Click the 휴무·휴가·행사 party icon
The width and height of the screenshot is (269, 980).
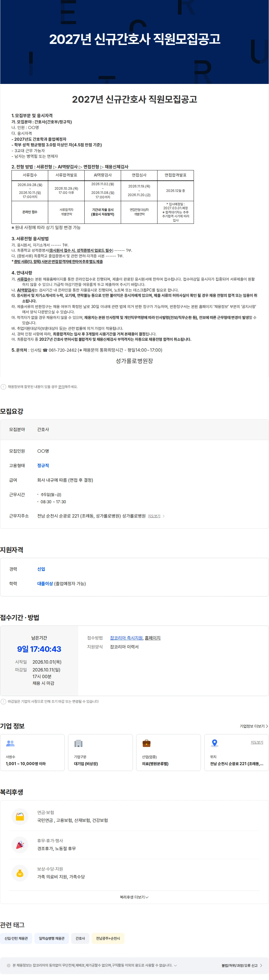coord(20,845)
